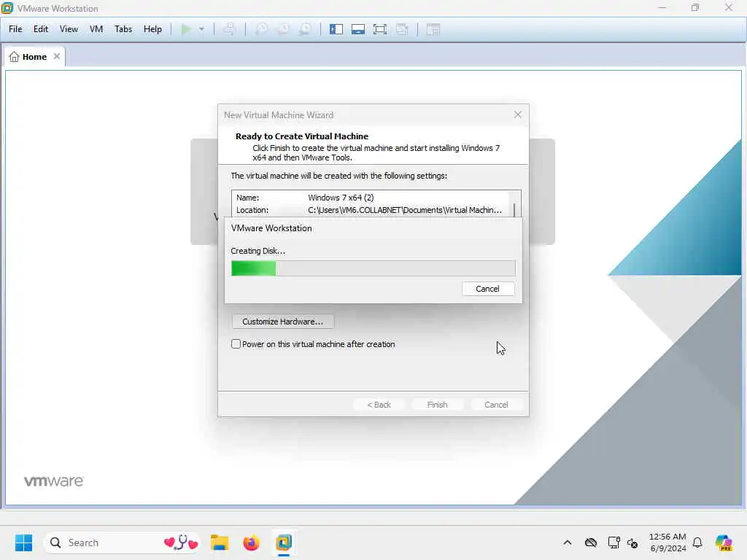This screenshot has width=747, height=560.
Task: Open the View menu
Action: tap(69, 29)
